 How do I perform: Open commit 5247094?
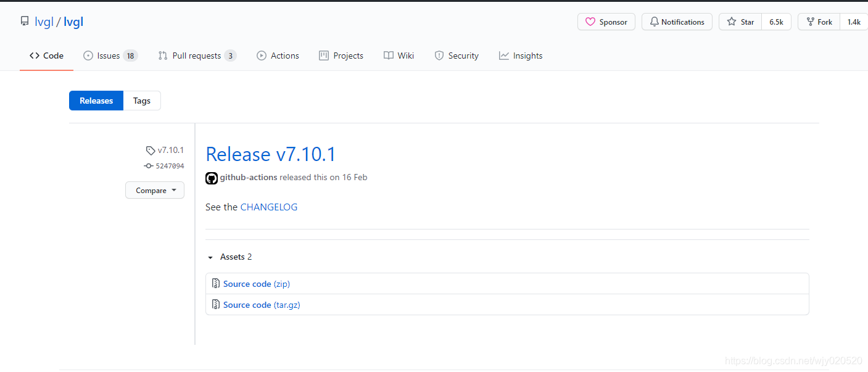click(170, 166)
